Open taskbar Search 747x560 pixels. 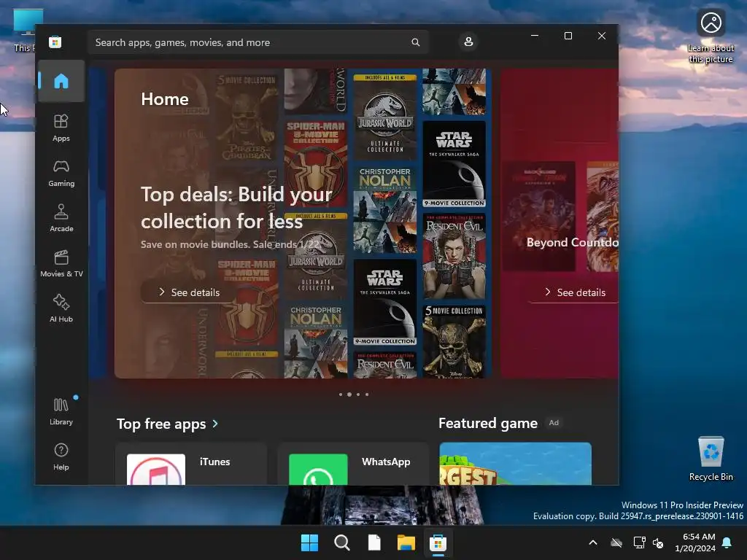click(x=341, y=542)
